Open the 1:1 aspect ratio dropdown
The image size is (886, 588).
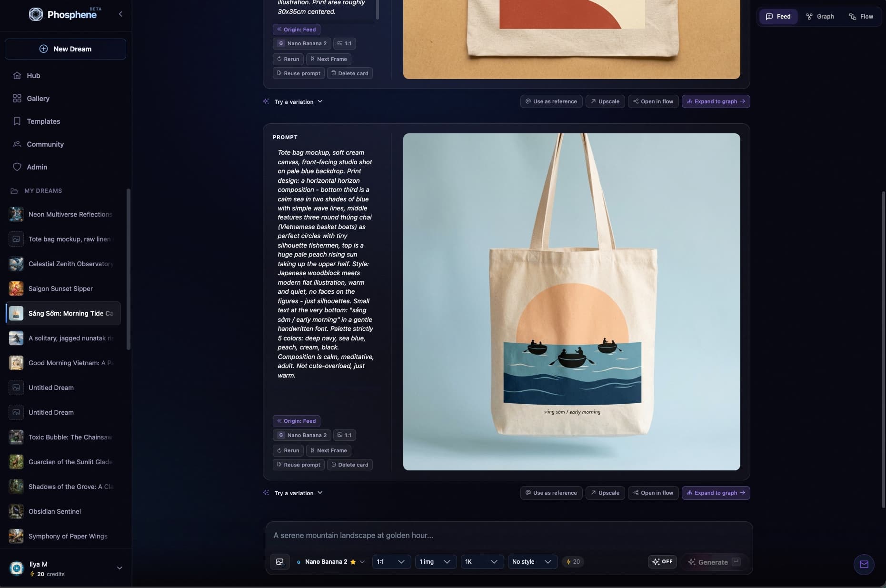[391, 562]
